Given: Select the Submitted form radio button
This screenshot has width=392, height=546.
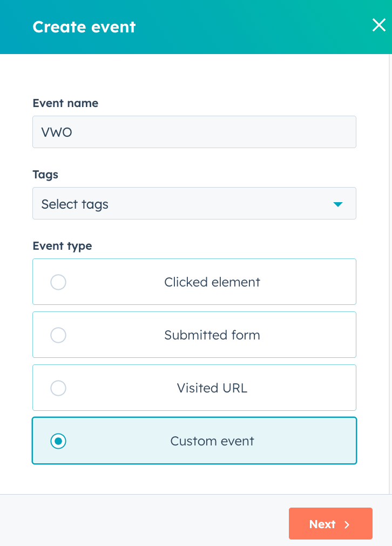Looking at the screenshot, I should coord(58,335).
